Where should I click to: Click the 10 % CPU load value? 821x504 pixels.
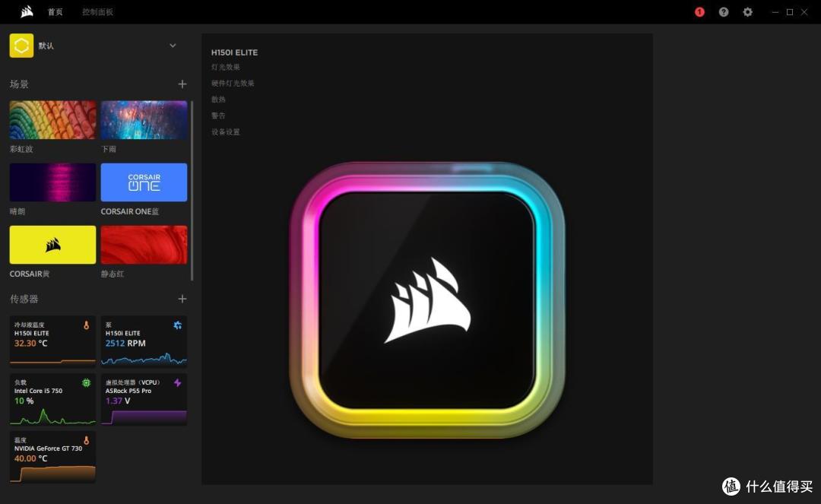pyautogui.click(x=24, y=401)
